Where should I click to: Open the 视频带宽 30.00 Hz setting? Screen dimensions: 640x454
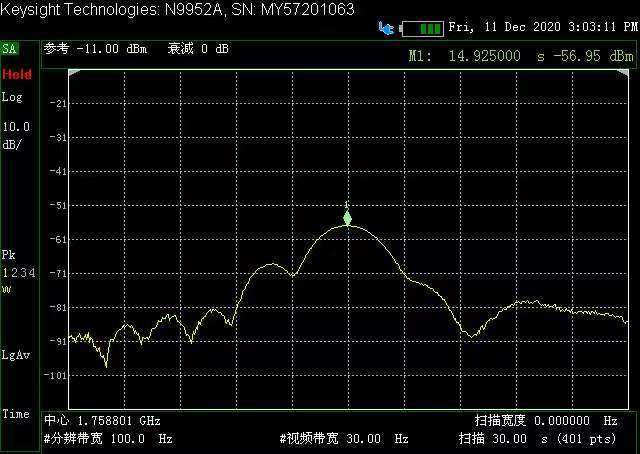[343, 438]
